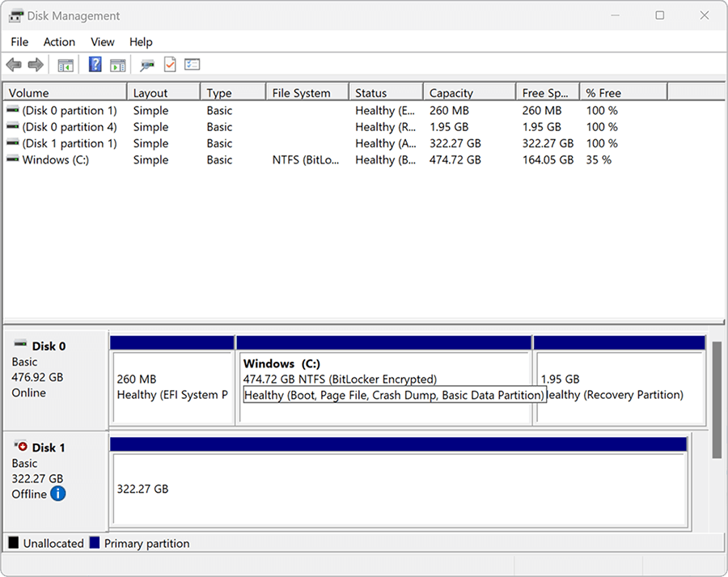This screenshot has width=728, height=577.
Task: Click the "474.72 GB" capacity cell
Action: (455, 159)
